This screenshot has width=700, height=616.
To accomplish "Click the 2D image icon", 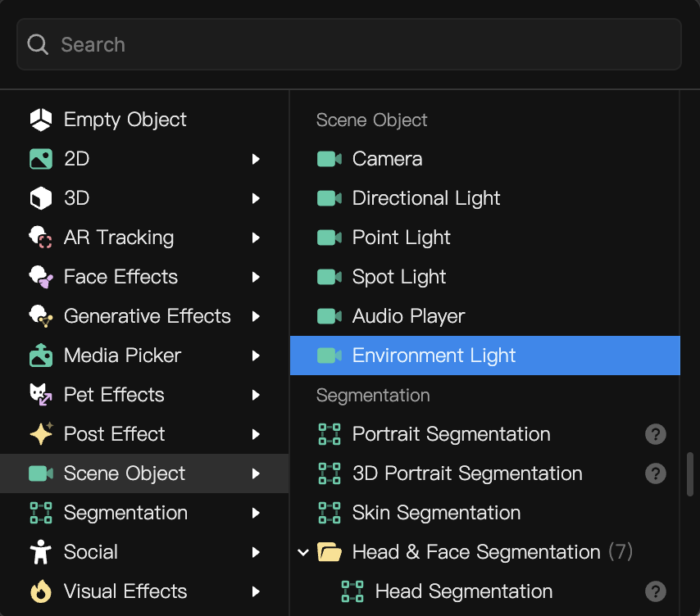I will (41, 159).
